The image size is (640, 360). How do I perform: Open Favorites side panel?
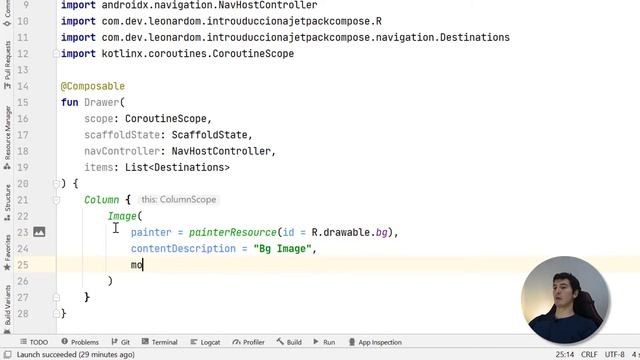pyautogui.click(x=7, y=252)
